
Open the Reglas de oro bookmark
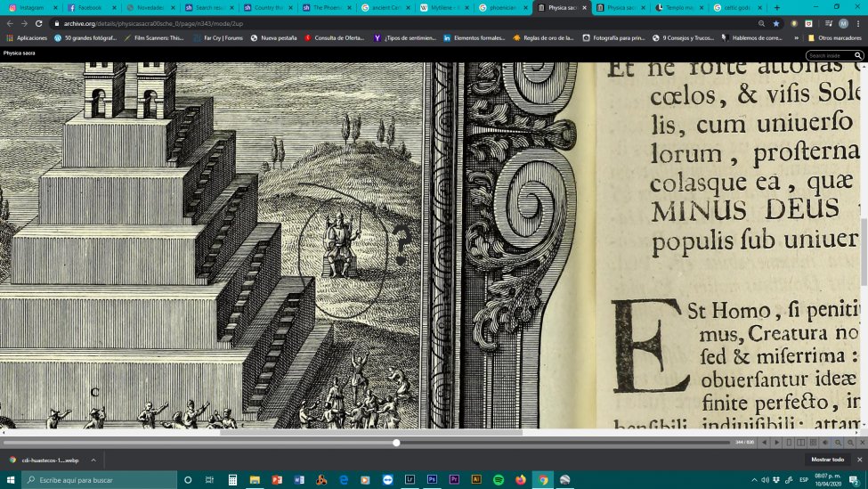click(x=544, y=38)
